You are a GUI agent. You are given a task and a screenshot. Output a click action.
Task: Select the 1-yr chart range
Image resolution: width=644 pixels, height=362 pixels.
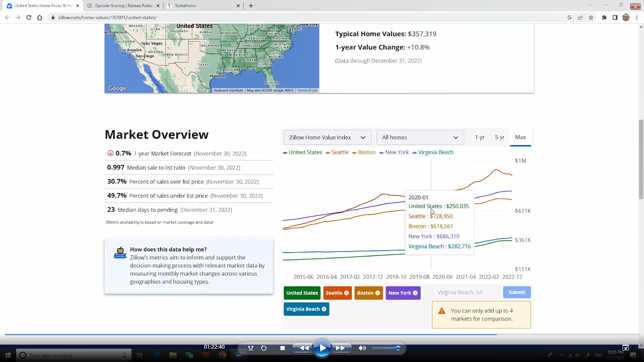point(479,137)
